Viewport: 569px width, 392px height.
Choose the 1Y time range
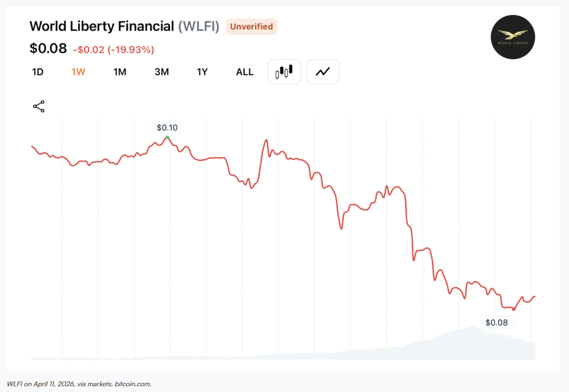(x=202, y=72)
